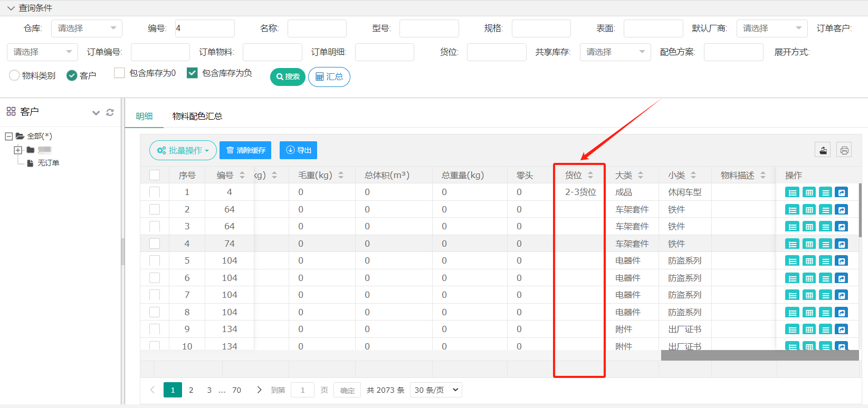868x408 pixels.
Task: Select the 明细 tab
Action: point(144,116)
